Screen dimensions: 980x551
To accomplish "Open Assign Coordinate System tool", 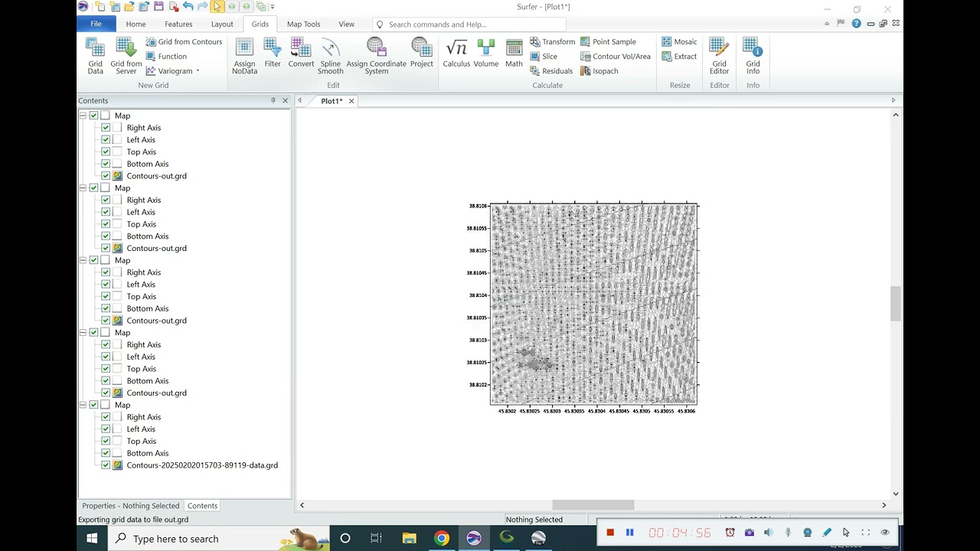I will 376,56.
